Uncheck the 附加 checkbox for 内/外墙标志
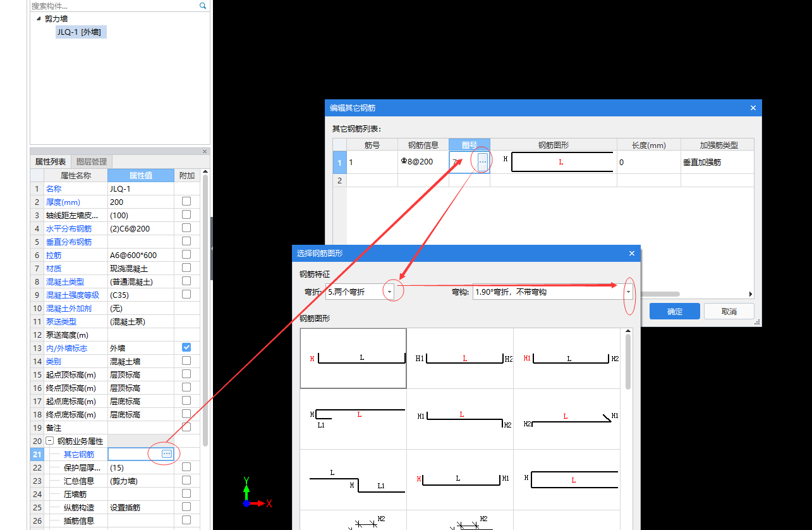This screenshot has width=812, height=530. (x=186, y=347)
